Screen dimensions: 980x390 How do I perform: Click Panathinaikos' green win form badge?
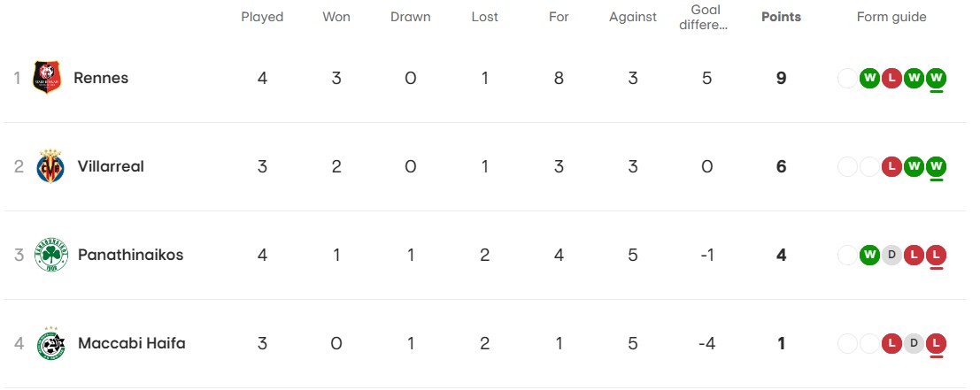click(x=870, y=255)
